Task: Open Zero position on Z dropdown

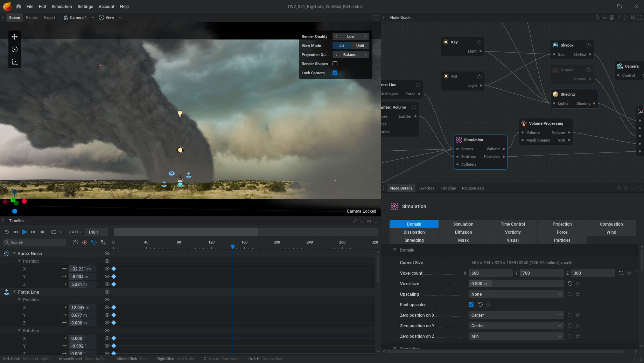Action: [516, 336]
